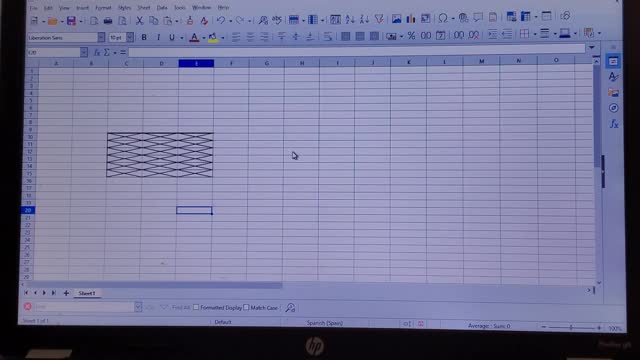Image resolution: width=640 pixels, height=360 pixels.
Task: Insert an image with the picture icon
Action: click(396, 18)
